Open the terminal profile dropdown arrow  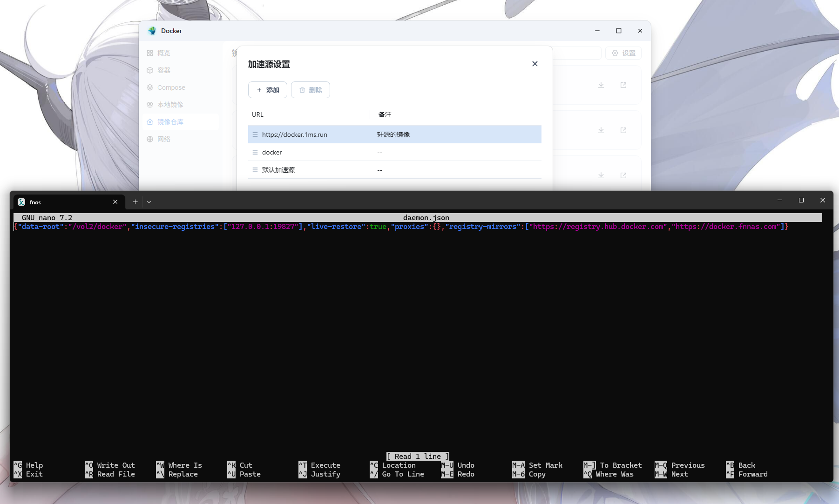[149, 202]
